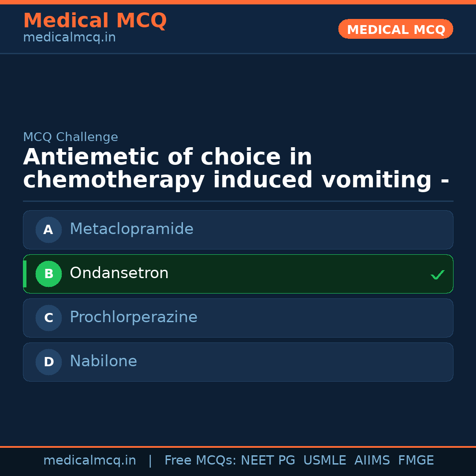
Task: Click the D letter circle icon
Action: click(48, 362)
